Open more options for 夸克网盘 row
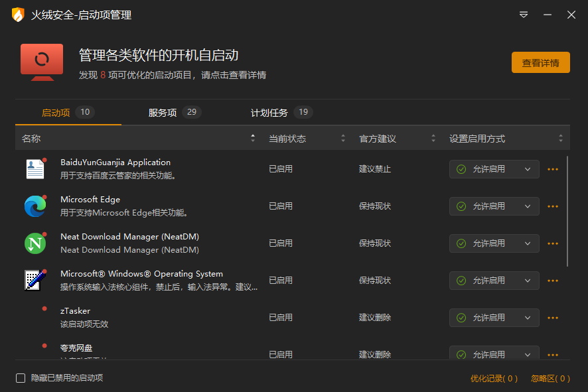Screen dimensions: 588x392 coord(553,355)
